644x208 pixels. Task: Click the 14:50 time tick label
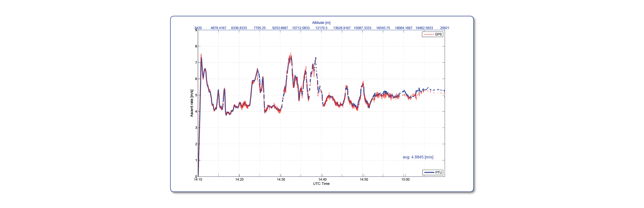pos(364,180)
